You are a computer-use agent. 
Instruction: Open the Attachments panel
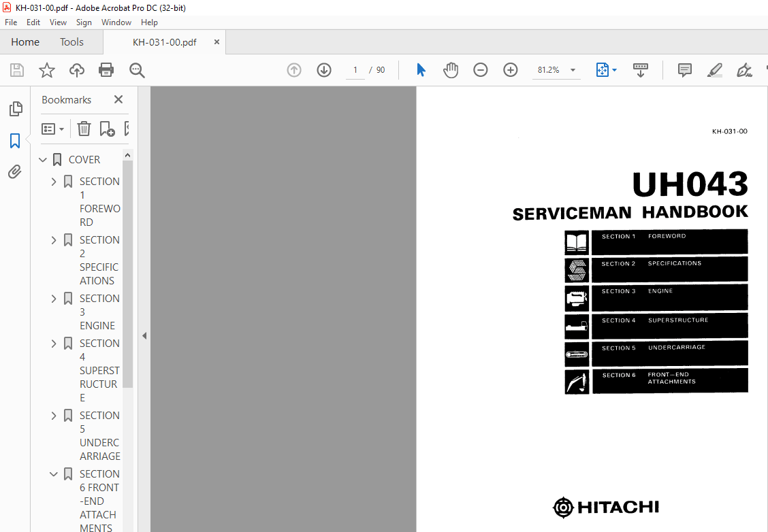[x=15, y=171]
